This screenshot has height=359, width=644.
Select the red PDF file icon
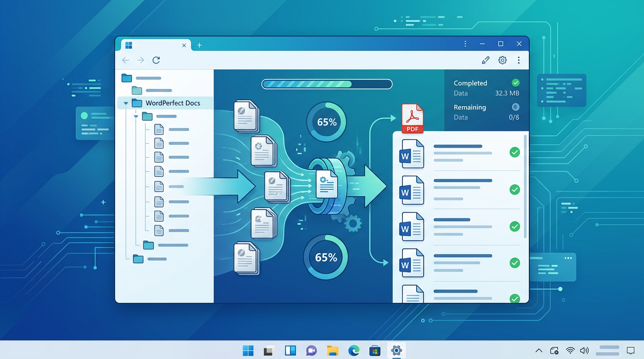pos(412,118)
